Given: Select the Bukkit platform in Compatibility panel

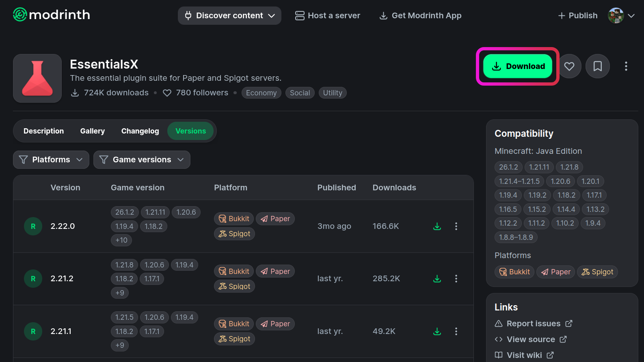Looking at the screenshot, I should point(514,272).
